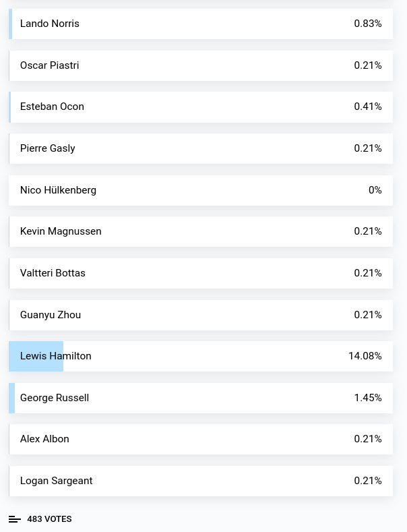Click the 14.08% Hamilton percentage
The height and width of the screenshot is (532, 407).
pos(365,356)
